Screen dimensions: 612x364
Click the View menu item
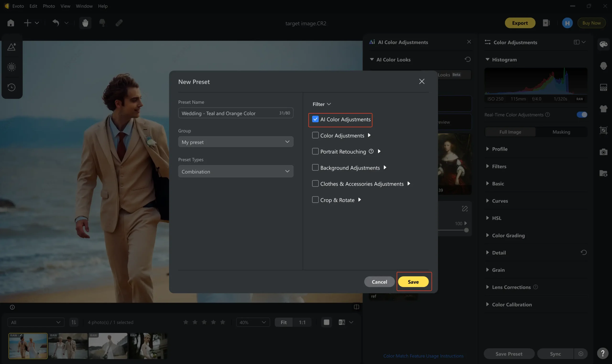[x=65, y=5]
